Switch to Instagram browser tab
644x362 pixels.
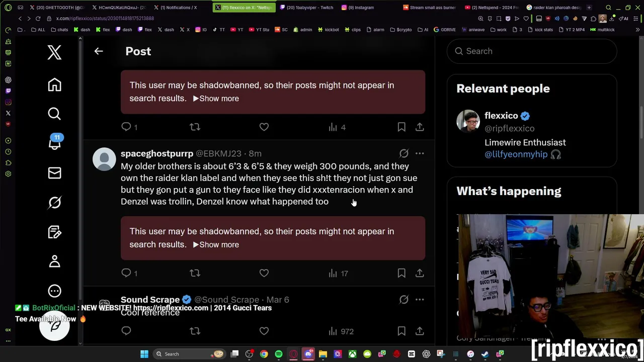361,8
